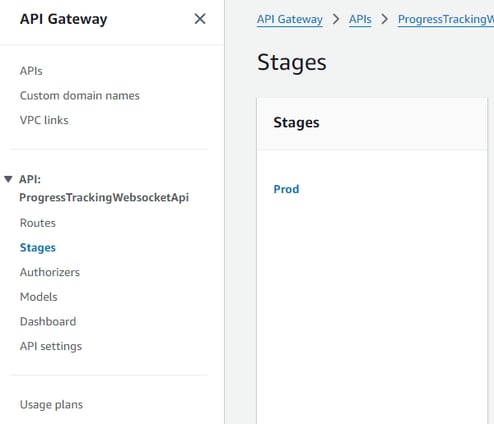Click the APIs breadcrumb link
The width and height of the screenshot is (494, 424).
360,19
